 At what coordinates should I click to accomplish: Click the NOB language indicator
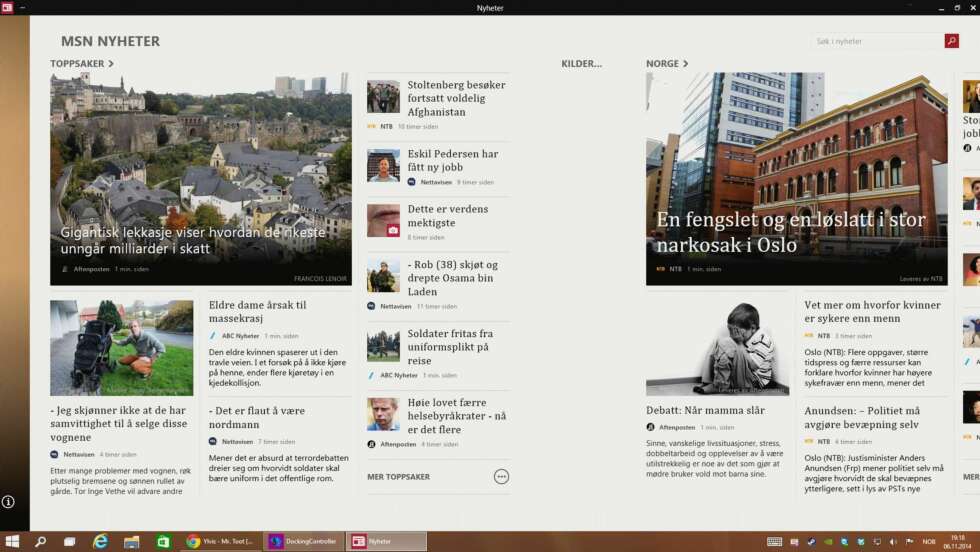click(x=929, y=542)
